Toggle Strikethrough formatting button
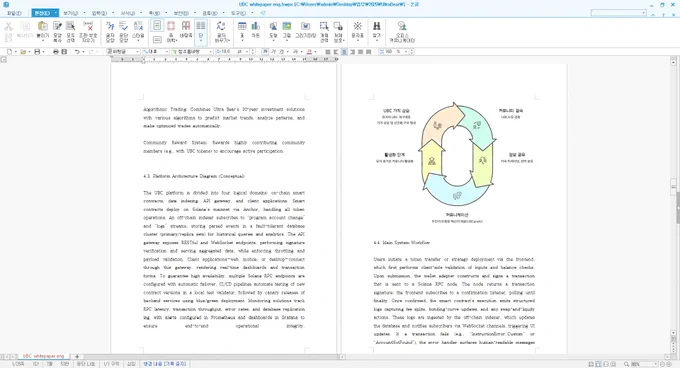 295,52
